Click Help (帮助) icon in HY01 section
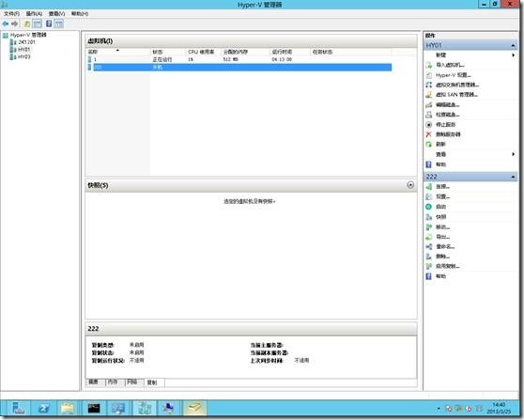This screenshot has width=524, height=420. pos(429,164)
